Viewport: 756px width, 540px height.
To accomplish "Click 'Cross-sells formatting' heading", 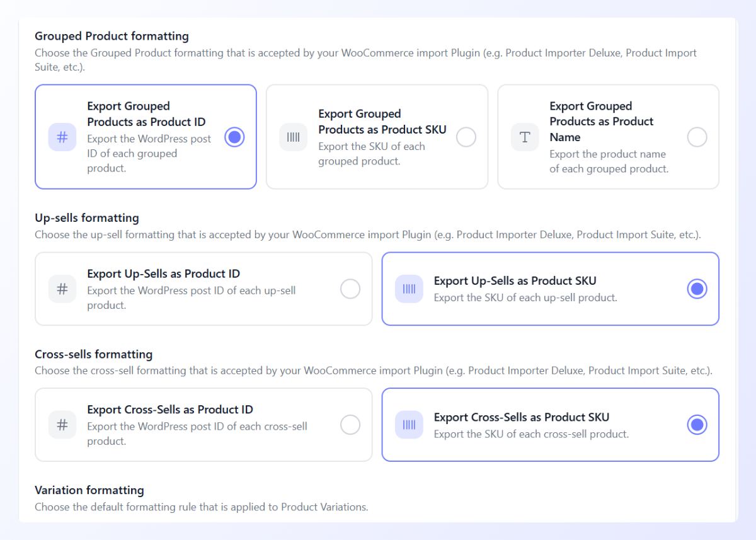I will [x=93, y=354].
